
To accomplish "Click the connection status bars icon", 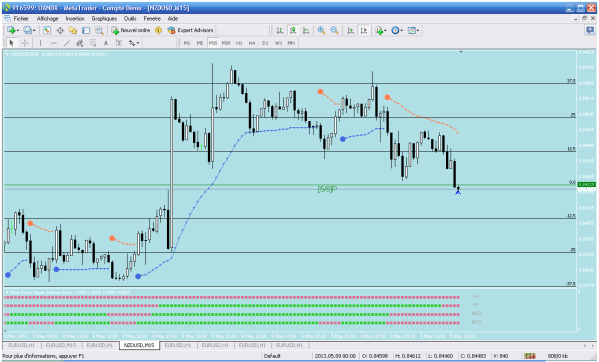I will 529,356.
